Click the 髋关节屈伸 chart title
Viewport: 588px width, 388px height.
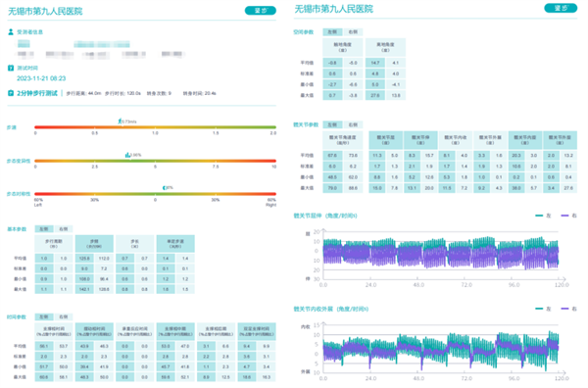325,216
